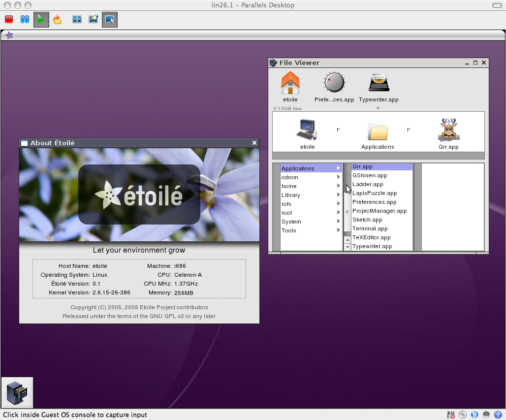
Task: Launch Preferences app knob icon
Action: coord(334,83)
